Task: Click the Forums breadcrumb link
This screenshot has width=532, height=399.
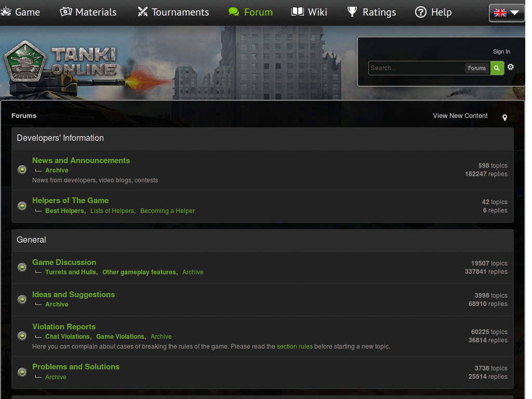Action: tap(24, 116)
